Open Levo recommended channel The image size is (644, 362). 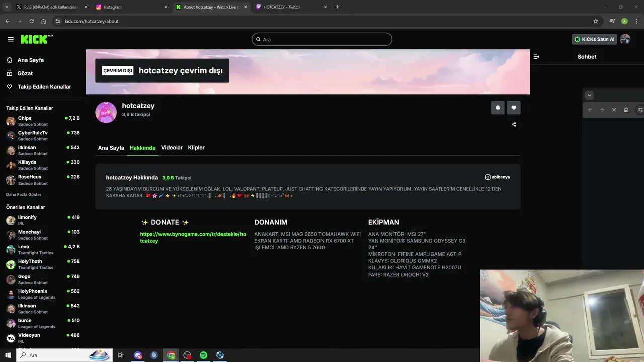pos(43,249)
